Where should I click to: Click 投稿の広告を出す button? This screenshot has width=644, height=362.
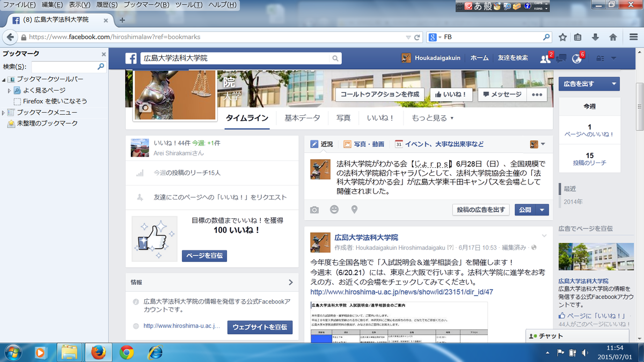tap(481, 210)
